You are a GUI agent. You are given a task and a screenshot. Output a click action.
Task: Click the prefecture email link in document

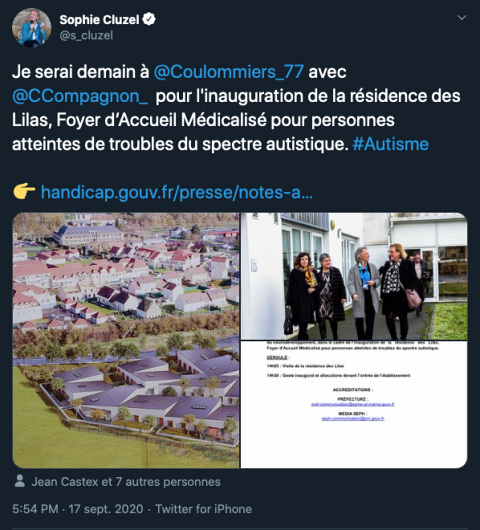tap(353, 404)
